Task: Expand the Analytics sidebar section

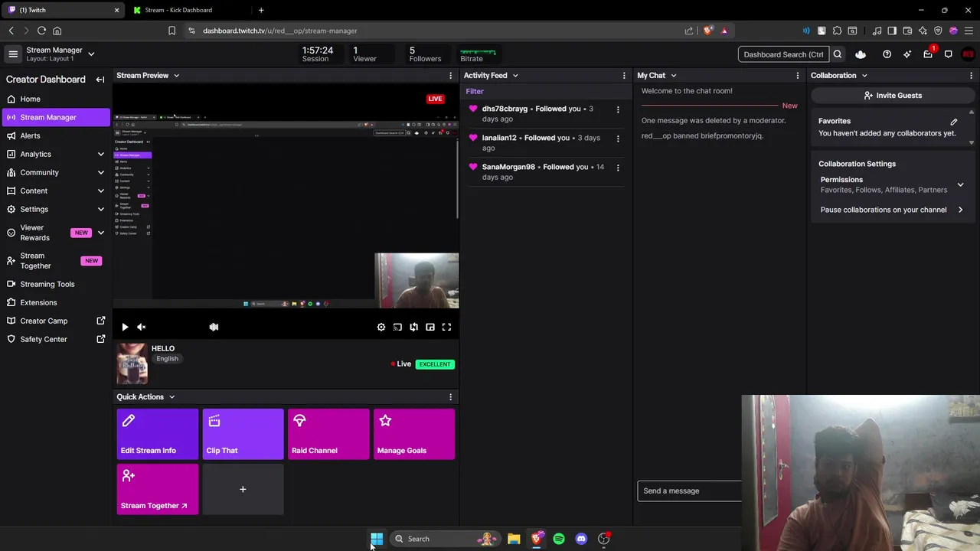Action: click(101, 154)
